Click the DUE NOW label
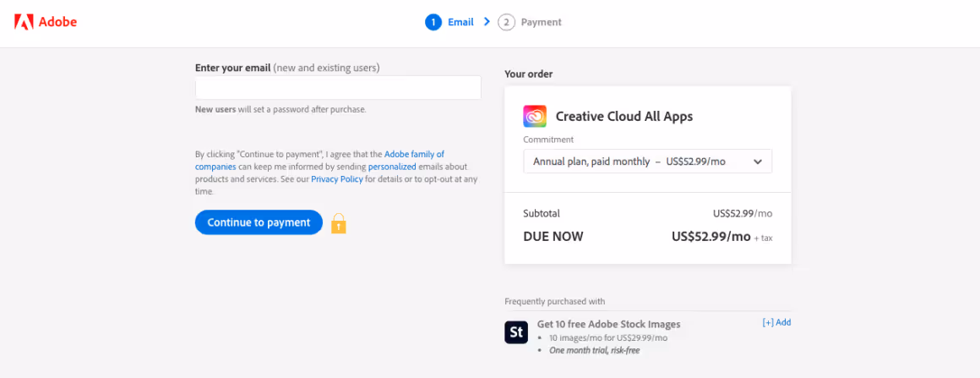This screenshot has height=378, width=980. [553, 237]
